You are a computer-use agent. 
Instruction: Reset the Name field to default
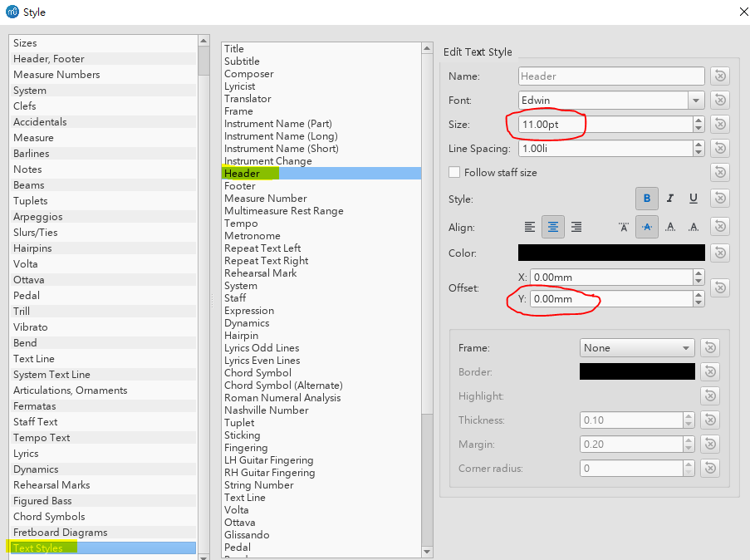pyautogui.click(x=720, y=76)
